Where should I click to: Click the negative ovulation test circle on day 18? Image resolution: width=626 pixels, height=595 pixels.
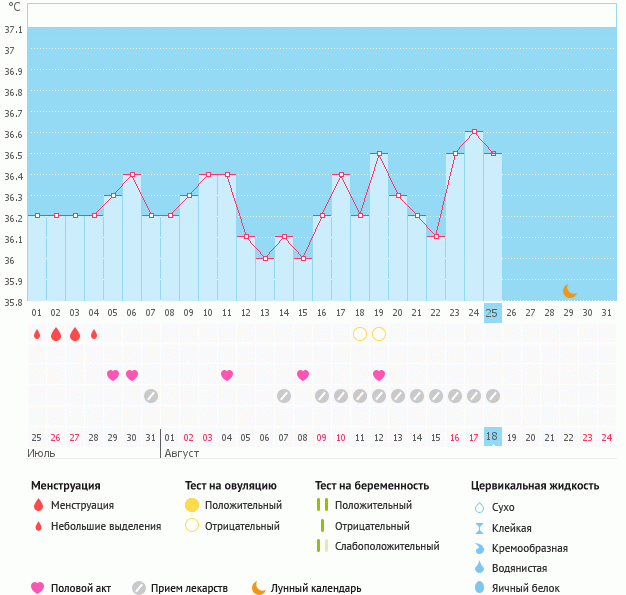click(360, 334)
